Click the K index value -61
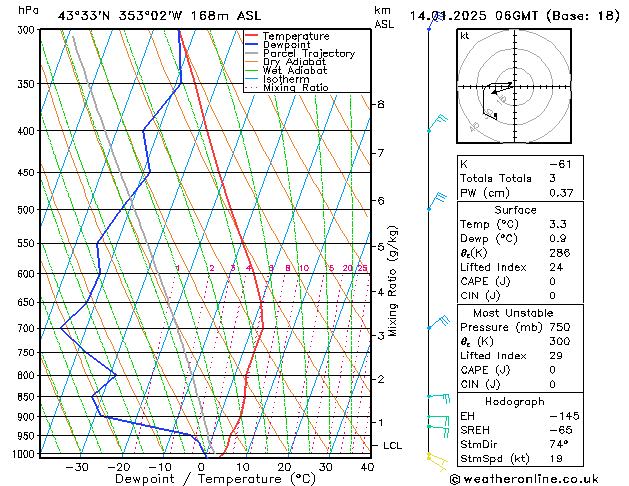The width and height of the screenshot is (629, 486). click(x=560, y=164)
